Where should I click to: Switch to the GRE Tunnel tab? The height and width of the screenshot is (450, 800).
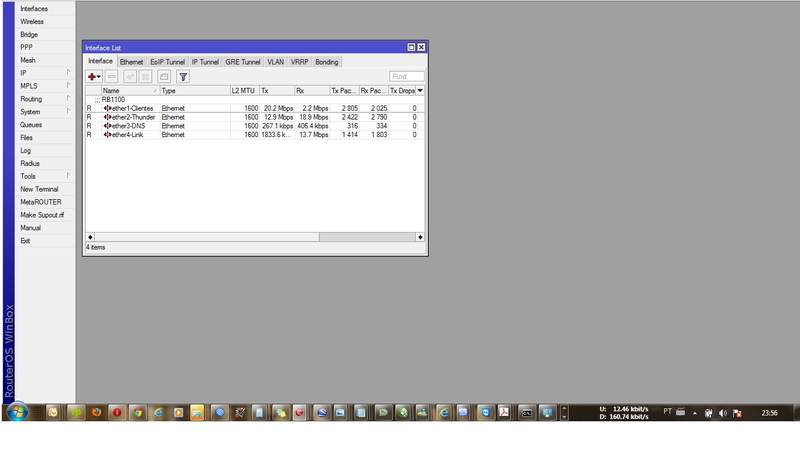coord(243,62)
